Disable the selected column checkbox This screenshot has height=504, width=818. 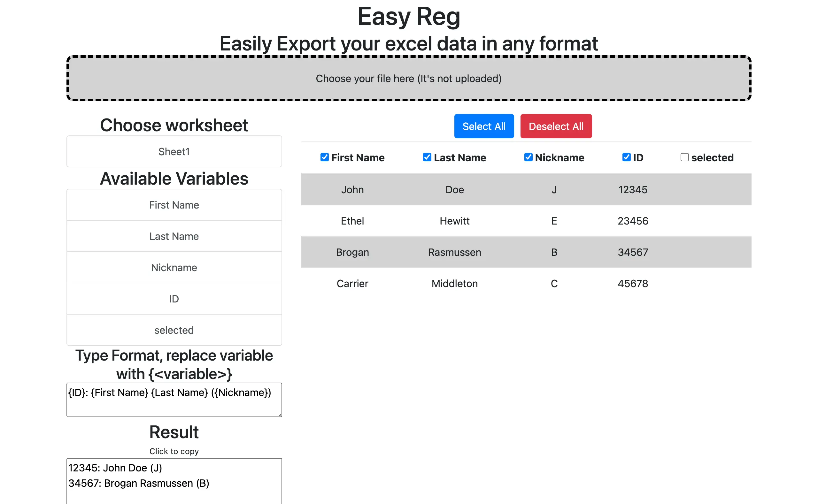tap(684, 157)
